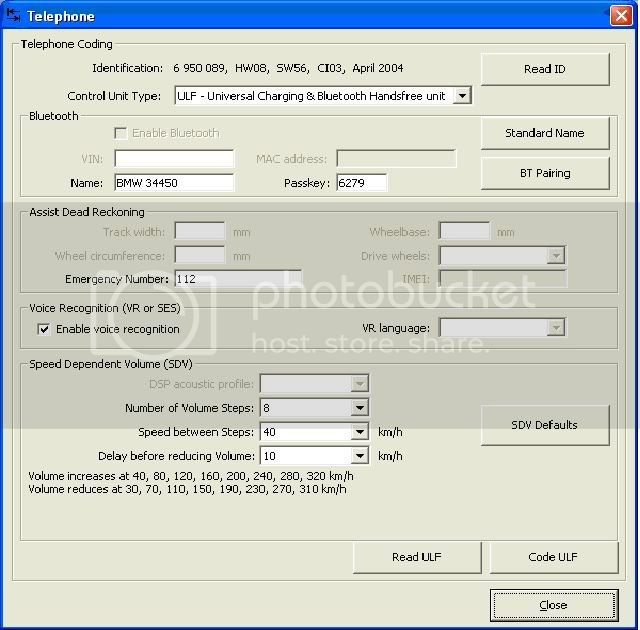Click the Standard Name button
Viewport: 640px width, 630px height.
point(545,133)
